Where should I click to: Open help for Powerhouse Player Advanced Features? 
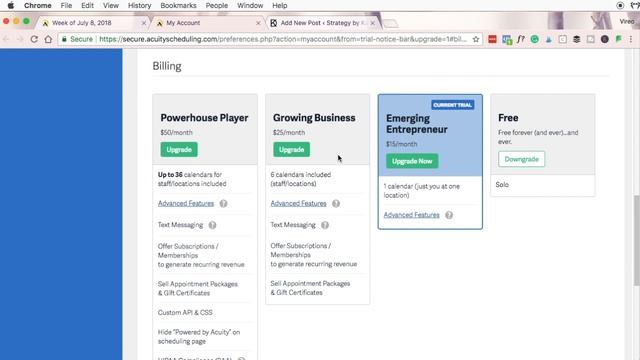pos(223,203)
